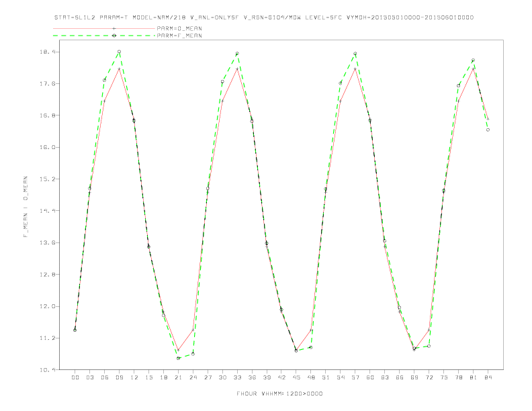Click the 15 forecast hour tick label
The image size is (532, 411).
click(x=148, y=377)
